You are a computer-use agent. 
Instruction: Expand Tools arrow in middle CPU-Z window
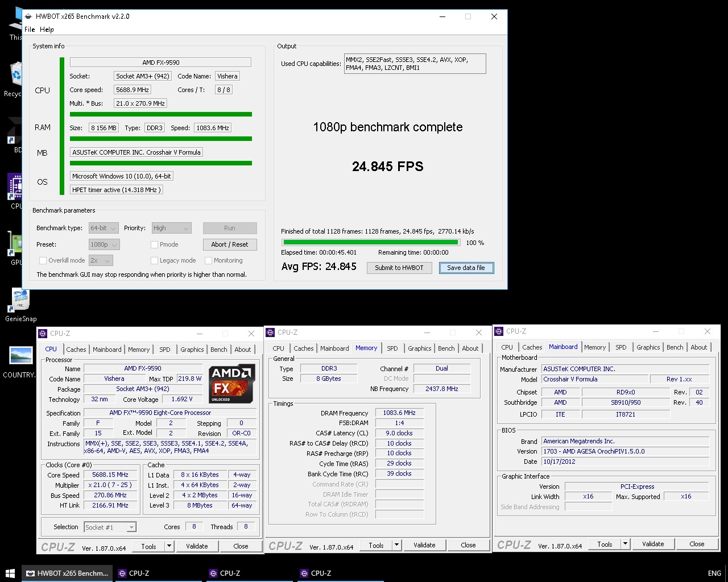(396, 545)
